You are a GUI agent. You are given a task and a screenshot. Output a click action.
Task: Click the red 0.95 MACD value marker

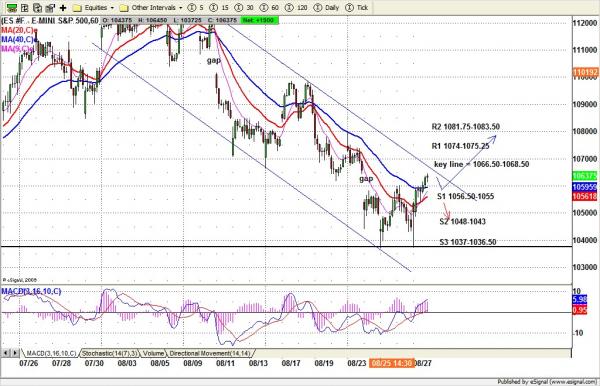pyautogui.click(x=580, y=309)
